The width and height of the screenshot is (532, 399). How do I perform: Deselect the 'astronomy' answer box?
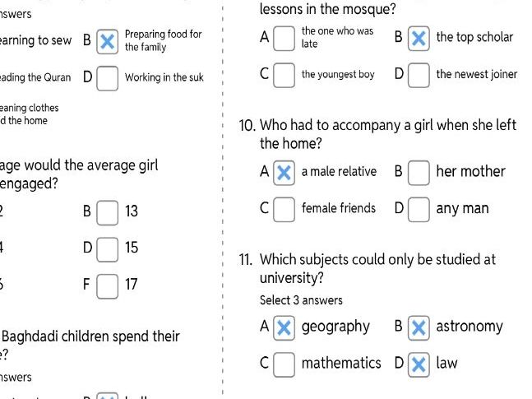click(419, 327)
